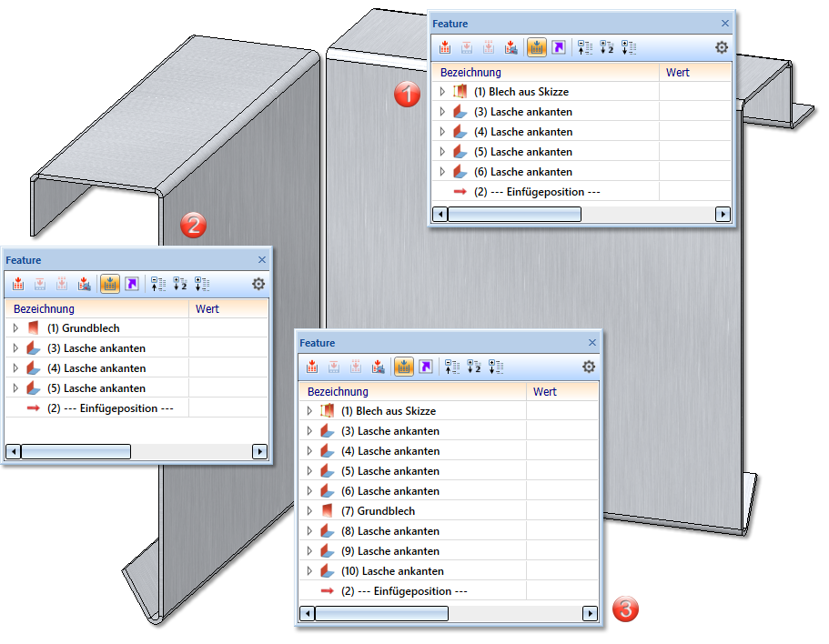
Task: Click first red recalculate icon in Feature panel containing (10) Lasche ankanten
Action: click(312, 367)
